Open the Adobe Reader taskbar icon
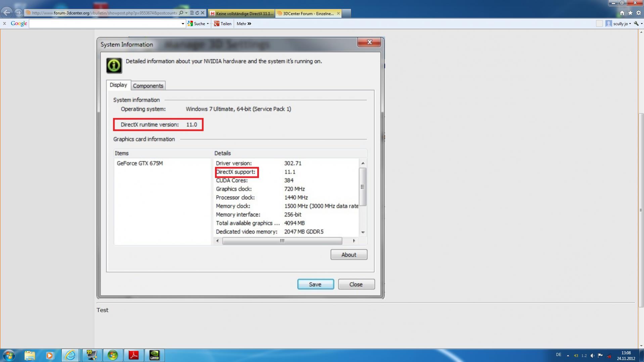 coord(134,355)
